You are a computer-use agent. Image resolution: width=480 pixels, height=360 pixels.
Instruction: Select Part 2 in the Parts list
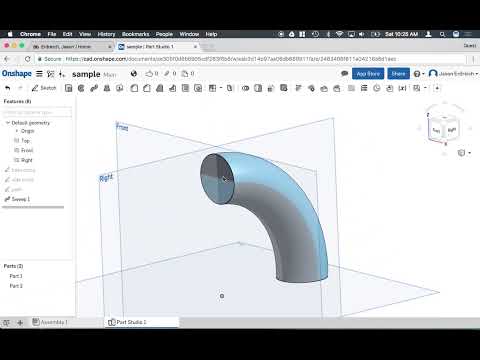(x=16, y=286)
